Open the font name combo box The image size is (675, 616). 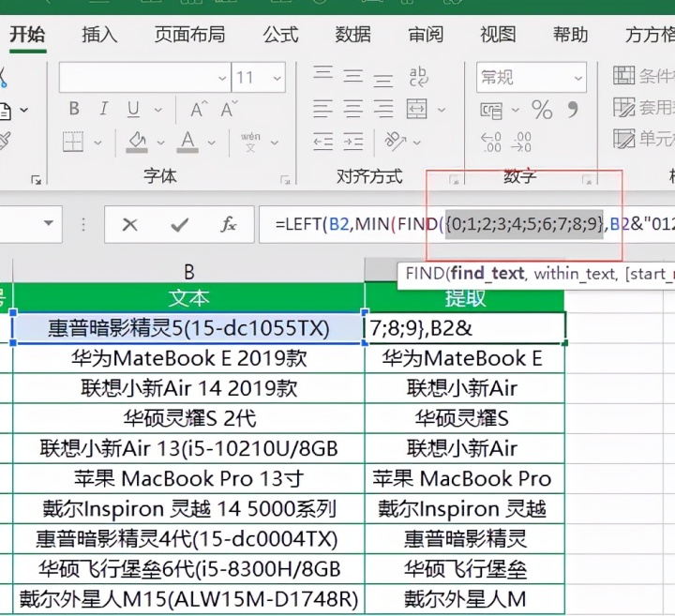click(145, 78)
